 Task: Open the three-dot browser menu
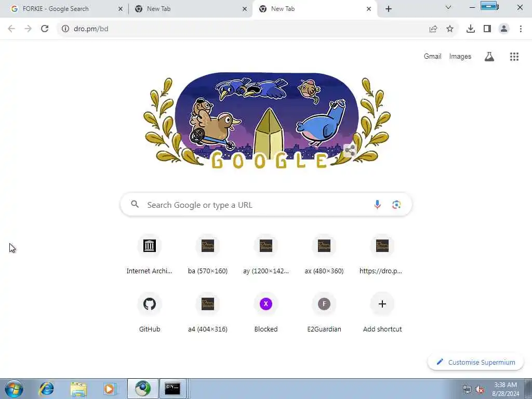(521, 29)
